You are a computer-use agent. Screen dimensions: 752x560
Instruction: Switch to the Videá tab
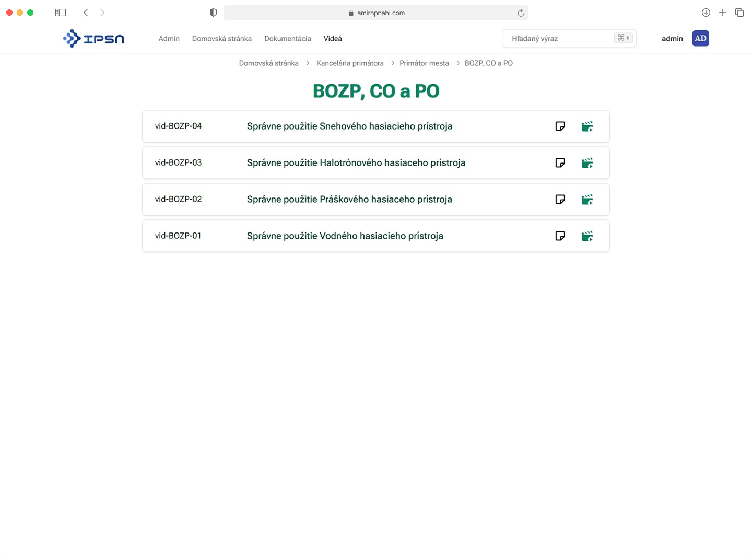click(333, 38)
